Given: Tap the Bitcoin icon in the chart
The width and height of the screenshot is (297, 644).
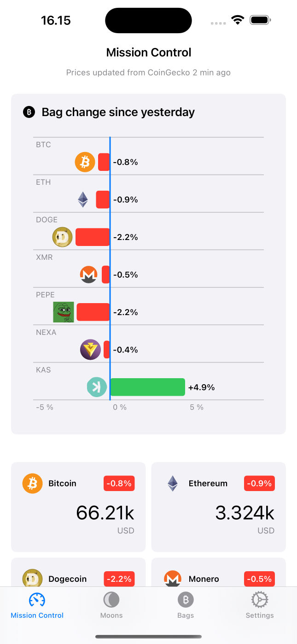Looking at the screenshot, I should click(x=85, y=162).
